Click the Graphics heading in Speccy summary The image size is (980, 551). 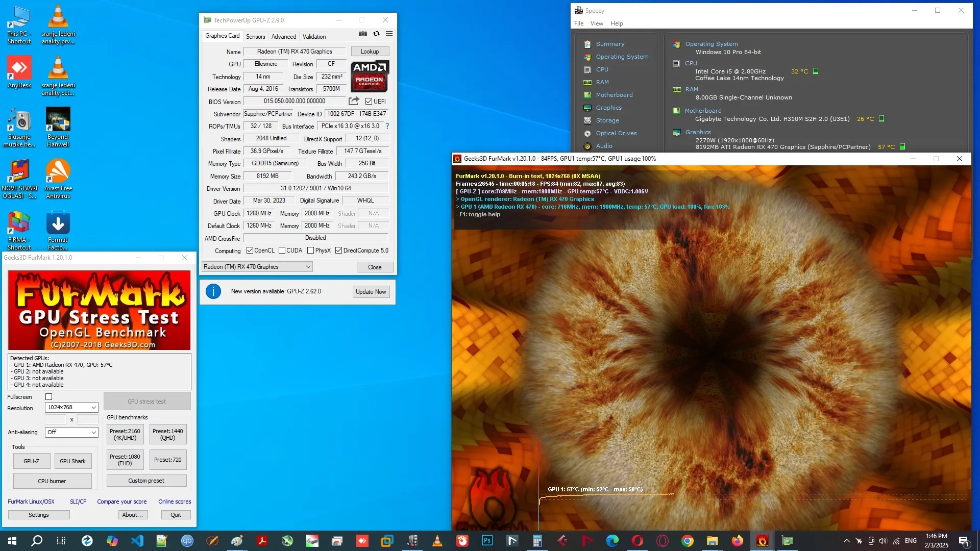click(x=698, y=132)
